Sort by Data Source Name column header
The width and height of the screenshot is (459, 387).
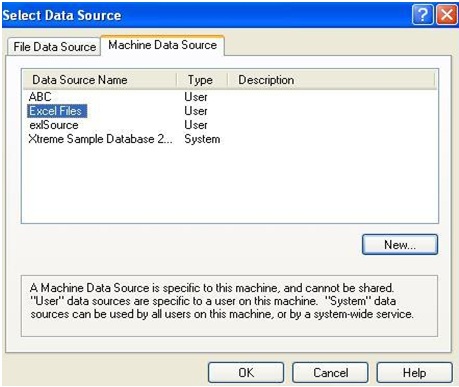click(x=100, y=80)
